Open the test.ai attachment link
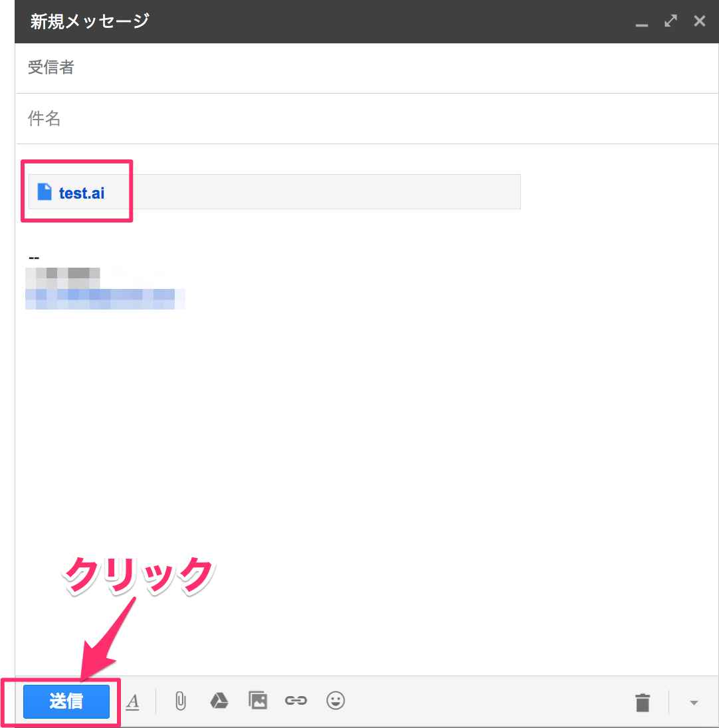 coord(82,193)
